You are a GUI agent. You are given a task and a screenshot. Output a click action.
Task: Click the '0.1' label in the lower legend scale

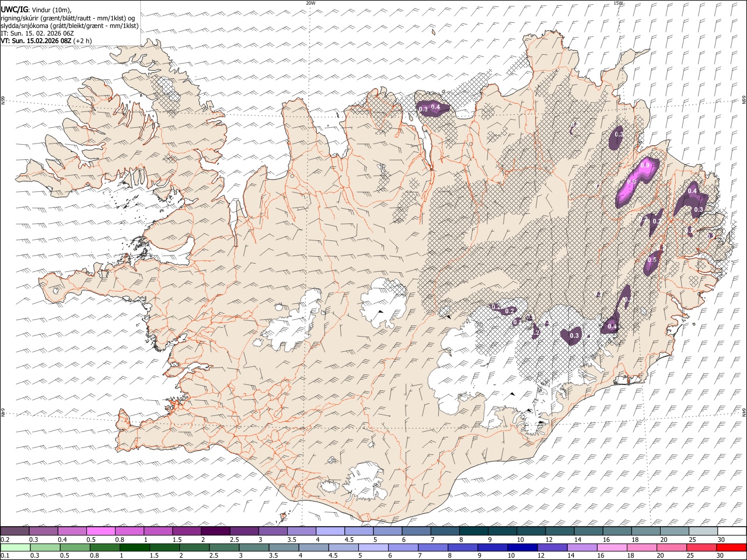click(5, 555)
